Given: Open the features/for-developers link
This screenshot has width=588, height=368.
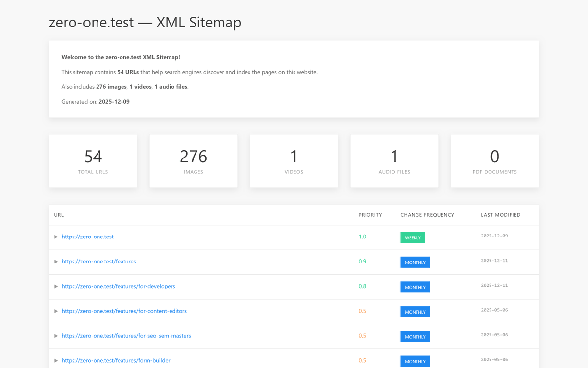Looking at the screenshot, I should 119,287.
